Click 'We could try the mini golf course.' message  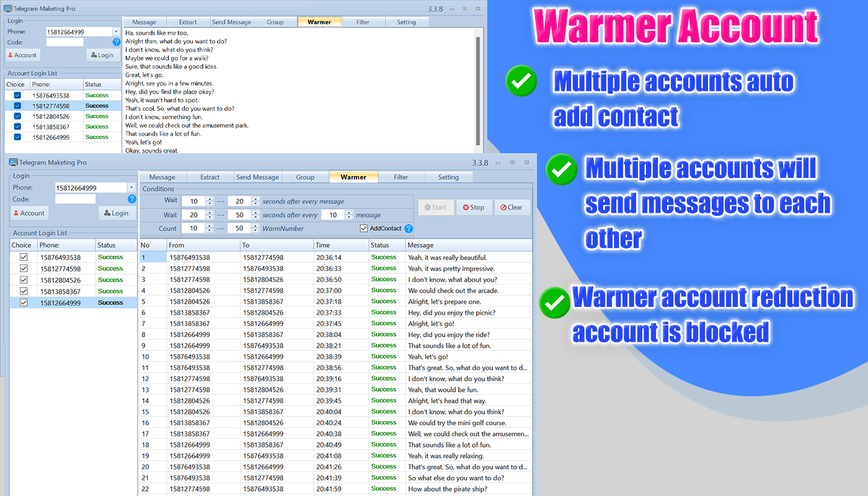click(x=457, y=423)
